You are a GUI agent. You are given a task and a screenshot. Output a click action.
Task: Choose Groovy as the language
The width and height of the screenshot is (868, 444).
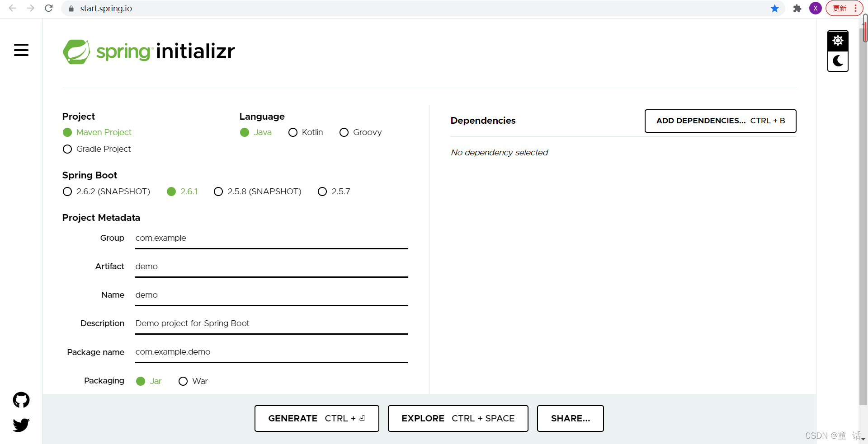click(361, 132)
